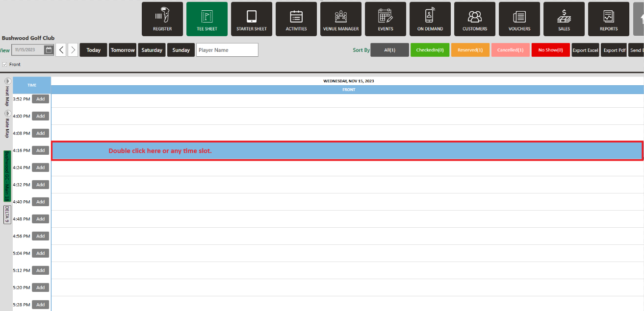Image resolution: width=644 pixels, height=311 pixels.
Task: Open the Events module
Action: (386, 19)
